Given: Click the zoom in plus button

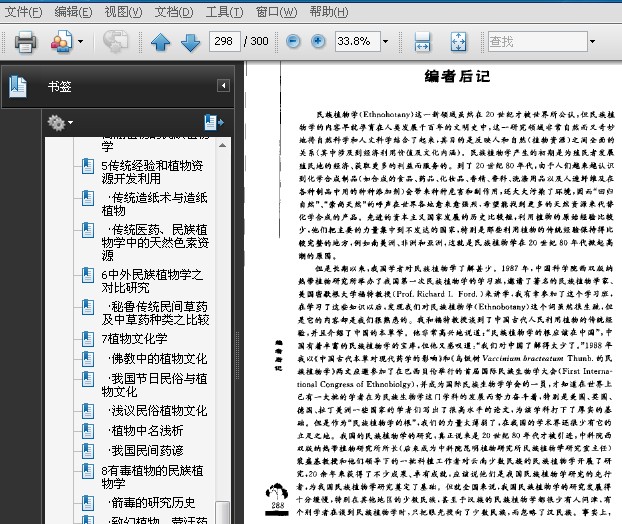Looking at the screenshot, I should [x=318, y=42].
